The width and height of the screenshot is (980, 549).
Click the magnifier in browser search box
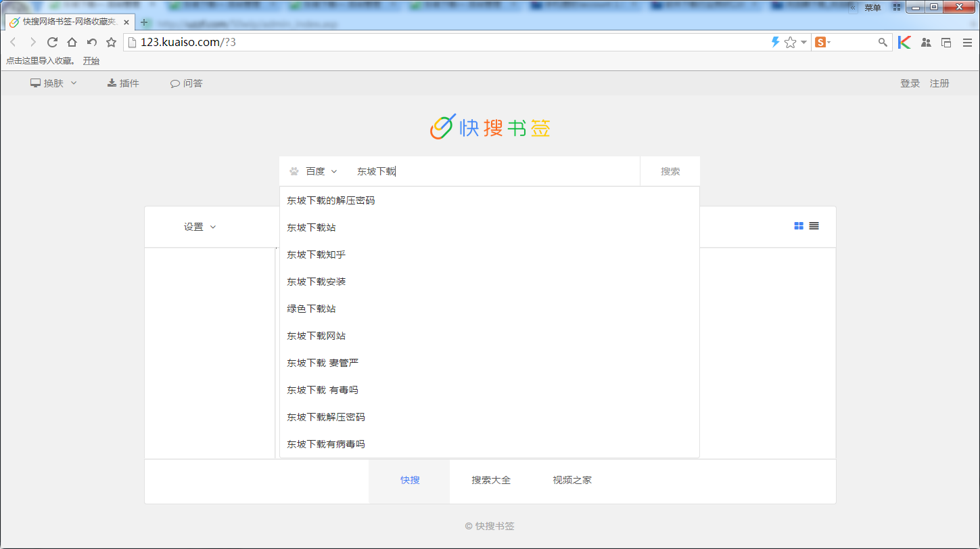883,42
